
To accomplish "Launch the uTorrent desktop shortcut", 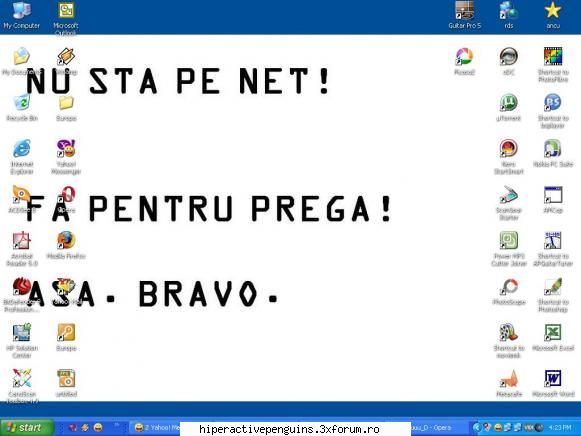I will (508, 107).
